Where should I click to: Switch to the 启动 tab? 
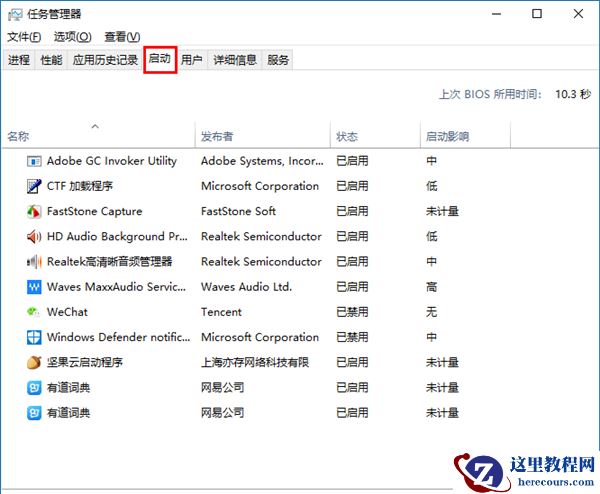(160, 59)
